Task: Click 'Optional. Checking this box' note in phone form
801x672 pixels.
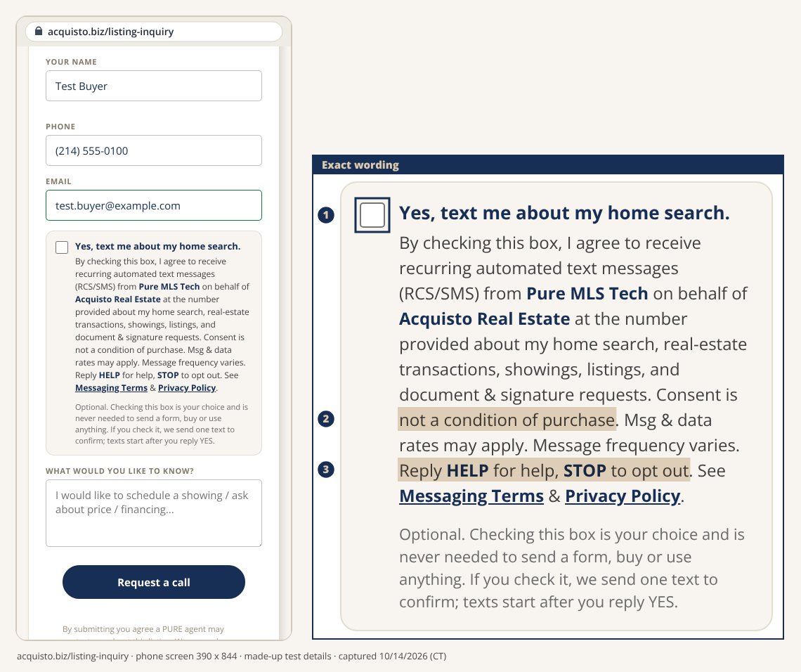Action: coord(162,424)
